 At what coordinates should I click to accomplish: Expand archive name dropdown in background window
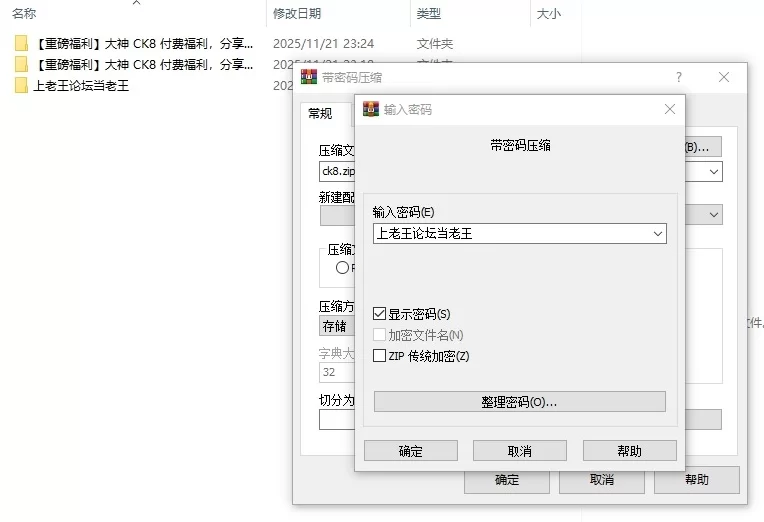click(714, 172)
